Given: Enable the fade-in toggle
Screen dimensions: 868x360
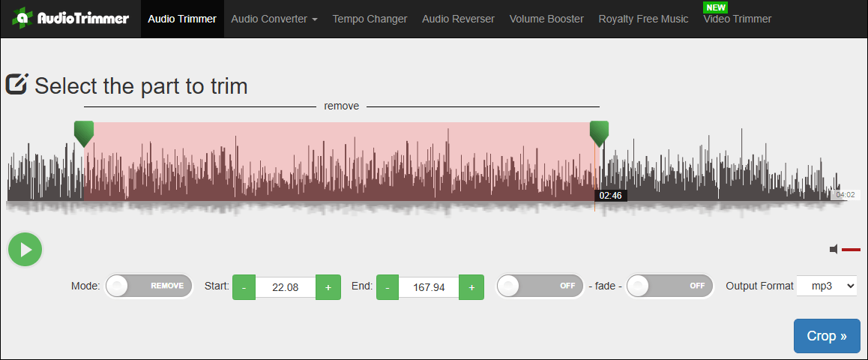Looking at the screenshot, I should (x=540, y=286).
